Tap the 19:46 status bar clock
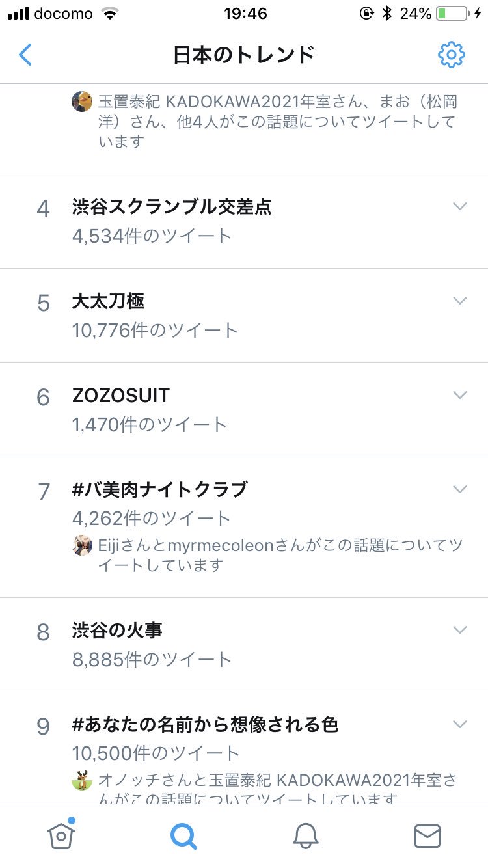The height and width of the screenshot is (868, 488). coord(245,13)
